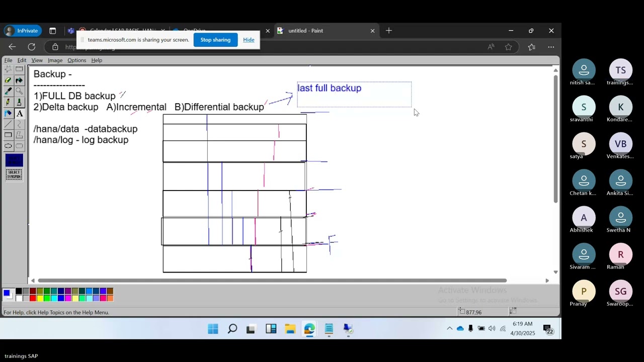Open the File menu
644x362 pixels.
tap(8, 60)
